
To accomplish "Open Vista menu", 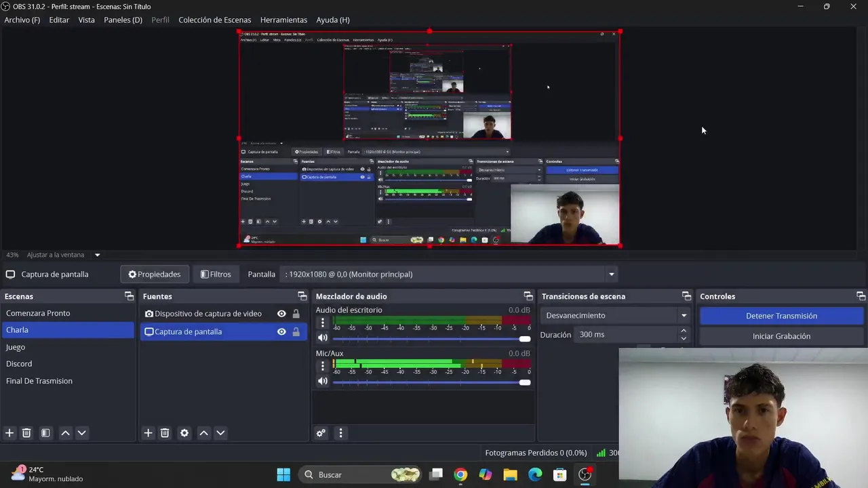I will (x=87, y=20).
